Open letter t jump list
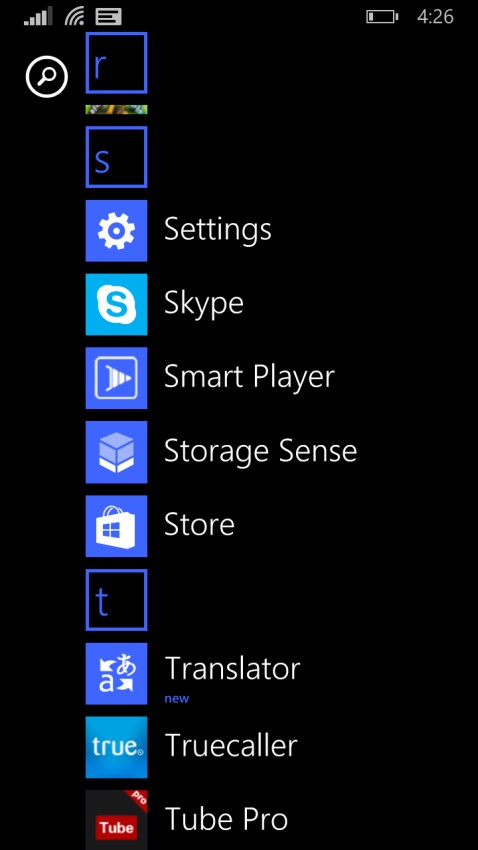478x850 pixels. coord(117,600)
